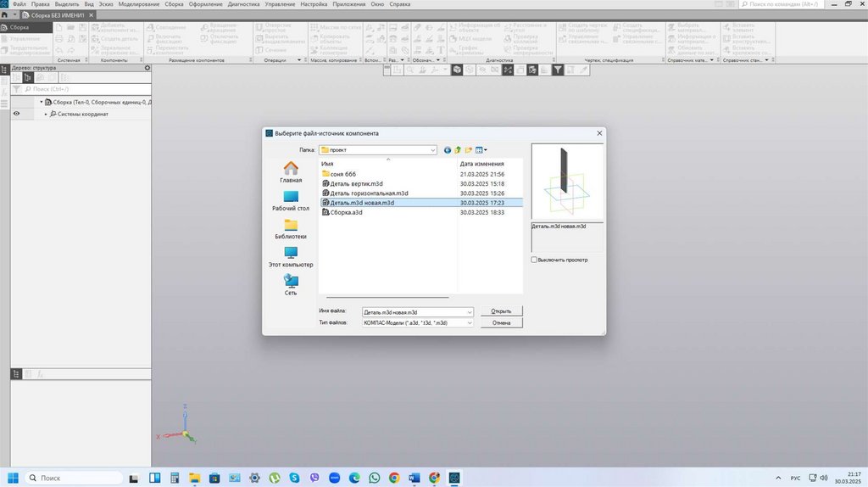This screenshot has width=868, height=487.
Task: Create a new folder in dialog
Action: pos(468,150)
